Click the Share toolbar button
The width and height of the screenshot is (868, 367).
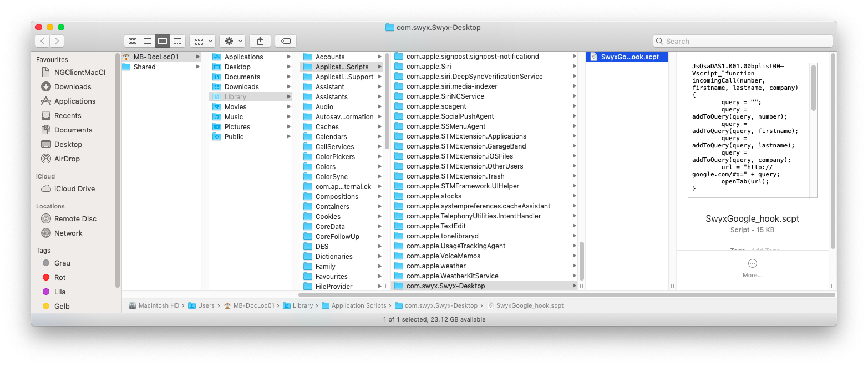click(260, 41)
